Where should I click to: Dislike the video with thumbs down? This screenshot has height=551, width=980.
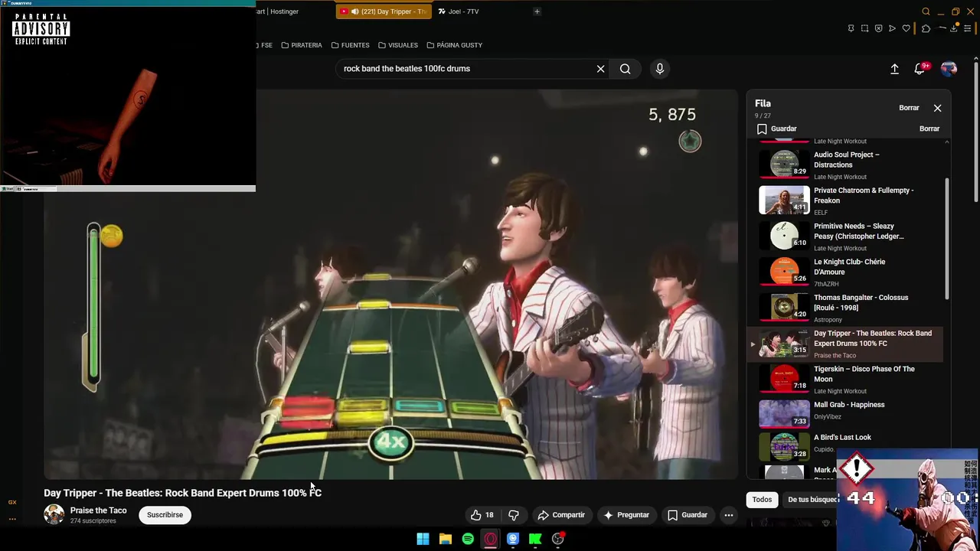pos(514,515)
